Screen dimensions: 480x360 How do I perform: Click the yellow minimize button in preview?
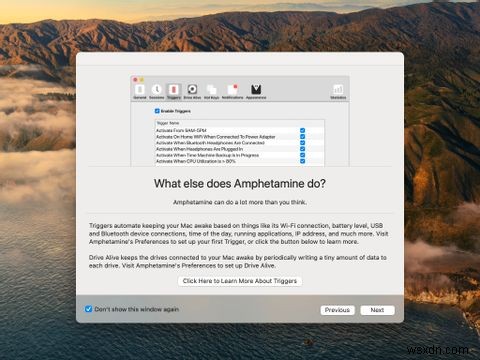(141, 79)
